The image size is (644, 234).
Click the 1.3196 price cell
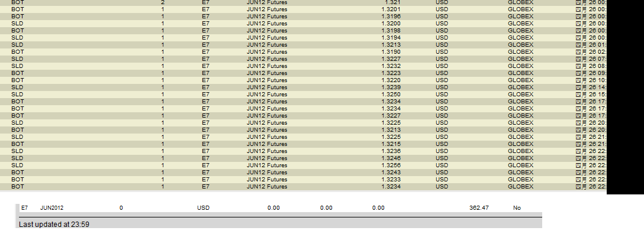(x=391, y=17)
